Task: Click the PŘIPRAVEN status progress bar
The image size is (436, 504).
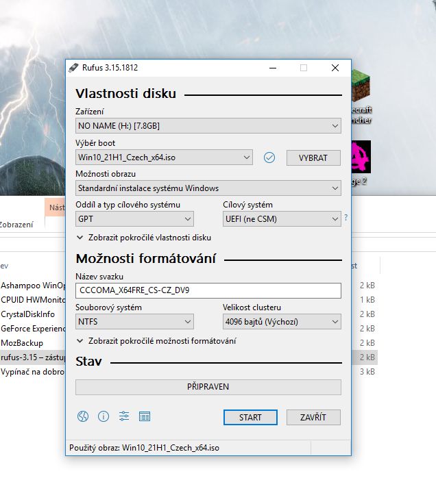Action: [x=208, y=387]
